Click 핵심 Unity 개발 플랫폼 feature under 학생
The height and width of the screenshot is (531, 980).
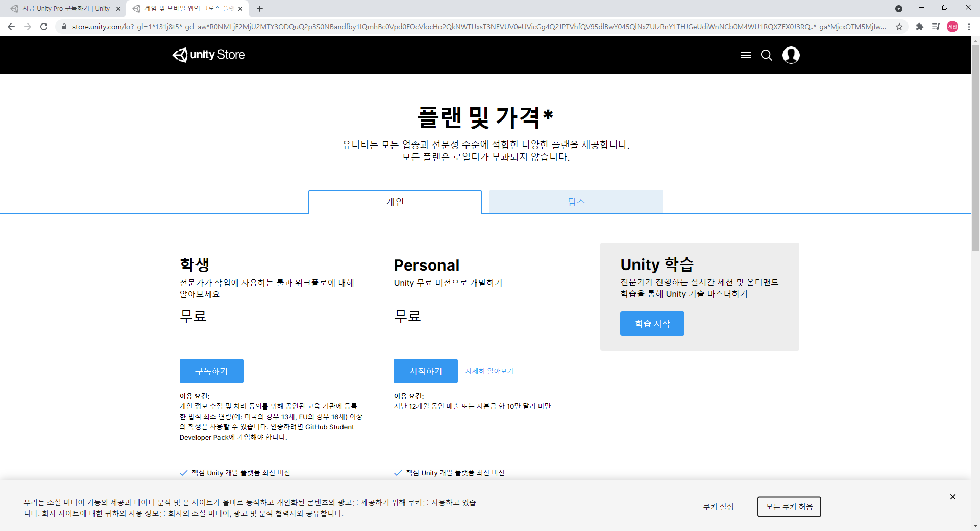[x=240, y=473]
